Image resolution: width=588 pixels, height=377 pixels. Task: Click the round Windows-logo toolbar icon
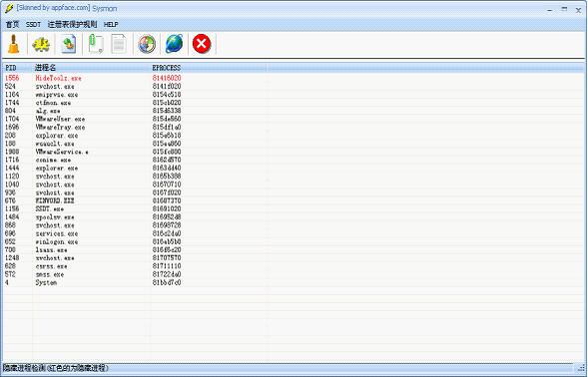tap(147, 44)
